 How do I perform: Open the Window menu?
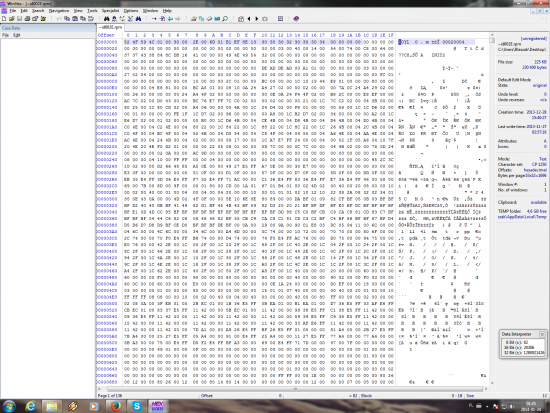click(150, 11)
